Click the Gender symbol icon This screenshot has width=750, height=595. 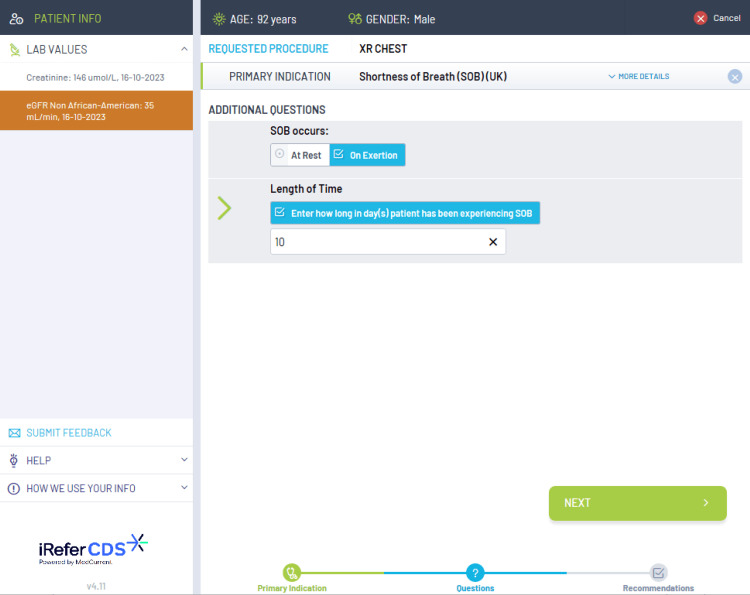355,19
